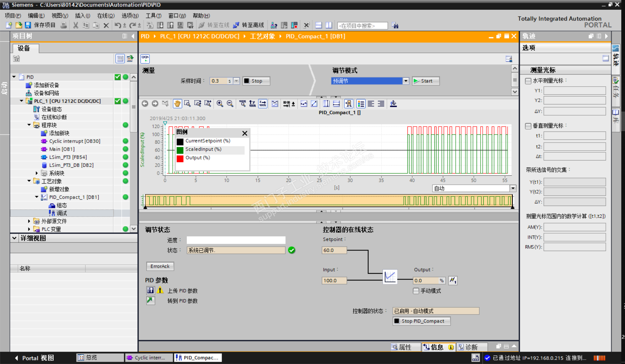Click the search-in-project binoculars icon
The height and width of the screenshot is (364, 625).
[x=395, y=26]
